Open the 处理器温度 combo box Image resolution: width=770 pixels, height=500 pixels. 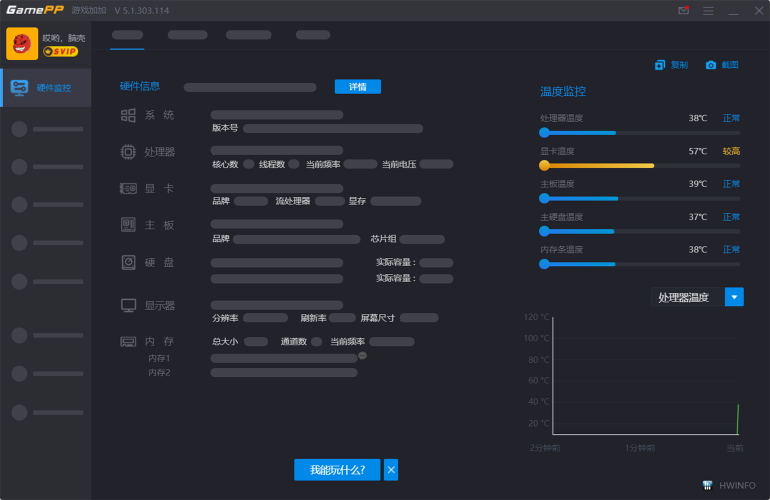coord(685,297)
